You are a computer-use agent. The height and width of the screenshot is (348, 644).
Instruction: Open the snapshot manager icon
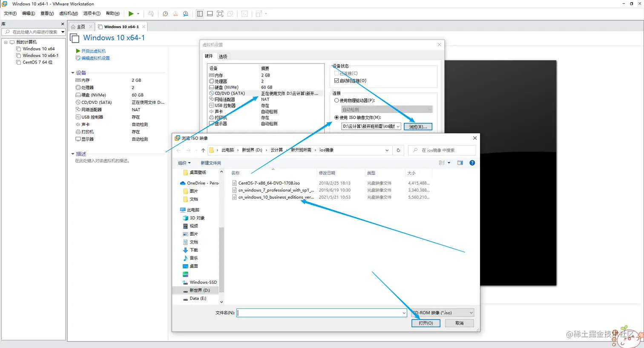click(186, 14)
